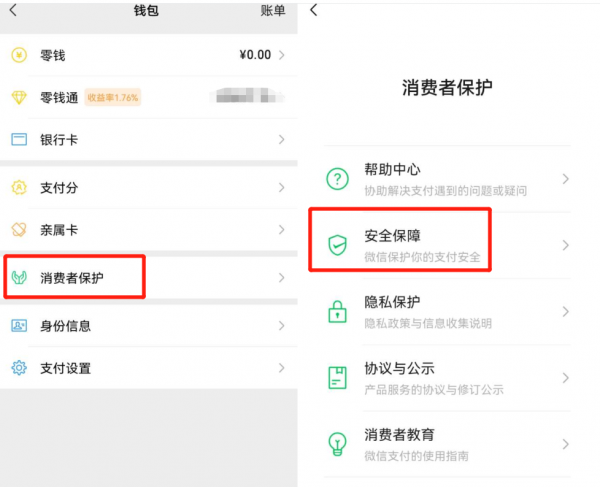Expand the 银行卡 row chevron

[x=281, y=140]
